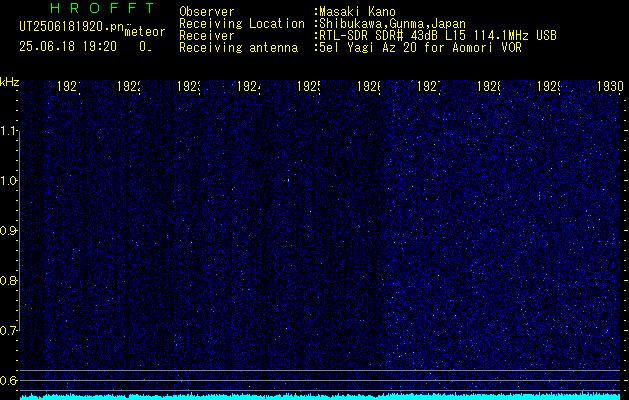
Task: Click the kHz axis unit label
Action: point(9,82)
